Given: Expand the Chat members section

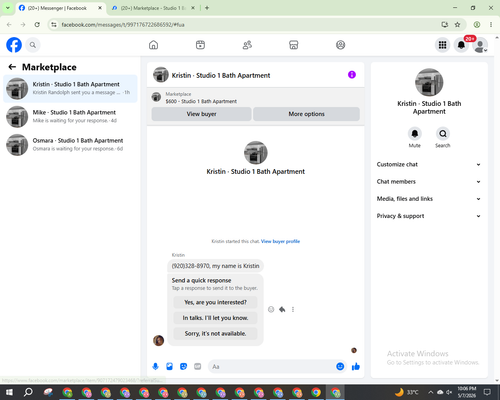Looking at the screenshot, I should (x=429, y=182).
